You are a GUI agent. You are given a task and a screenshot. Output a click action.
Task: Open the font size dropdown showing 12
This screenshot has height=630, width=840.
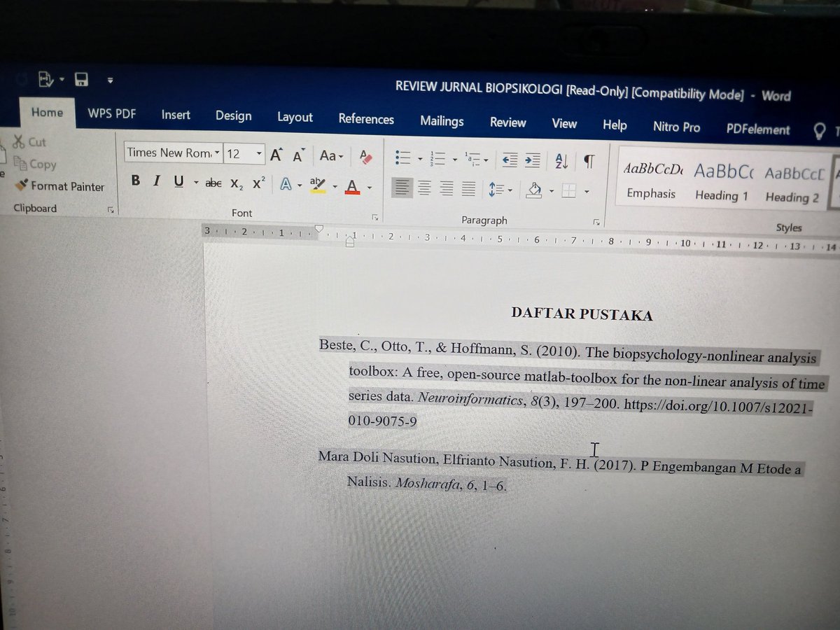pyautogui.click(x=259, y=154)
